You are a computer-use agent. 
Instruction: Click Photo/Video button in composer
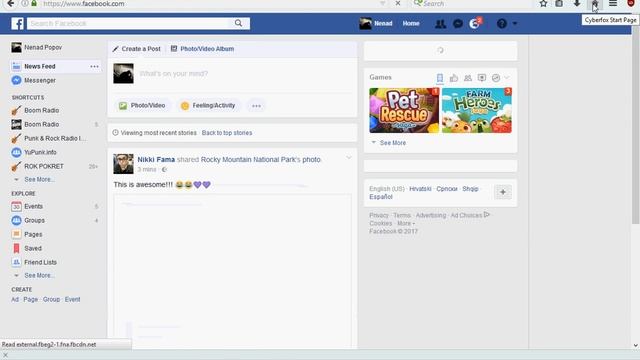(142, 105)
